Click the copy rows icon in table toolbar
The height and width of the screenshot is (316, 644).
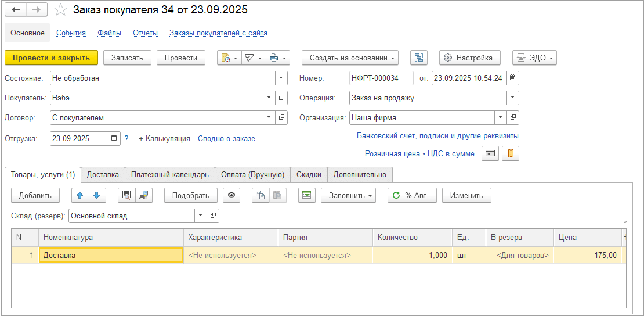click(261, 195)
